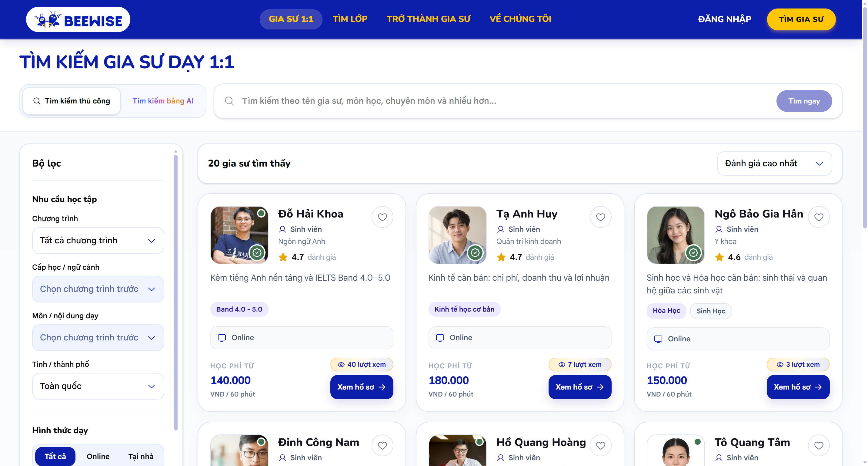Open GIA SƯ 1:1 nav tab
This screenshot has width=868, height=466.
[x=291, y=19]
